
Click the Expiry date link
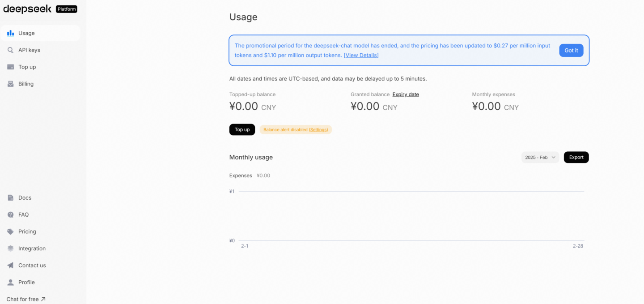(x=406, y=94)
